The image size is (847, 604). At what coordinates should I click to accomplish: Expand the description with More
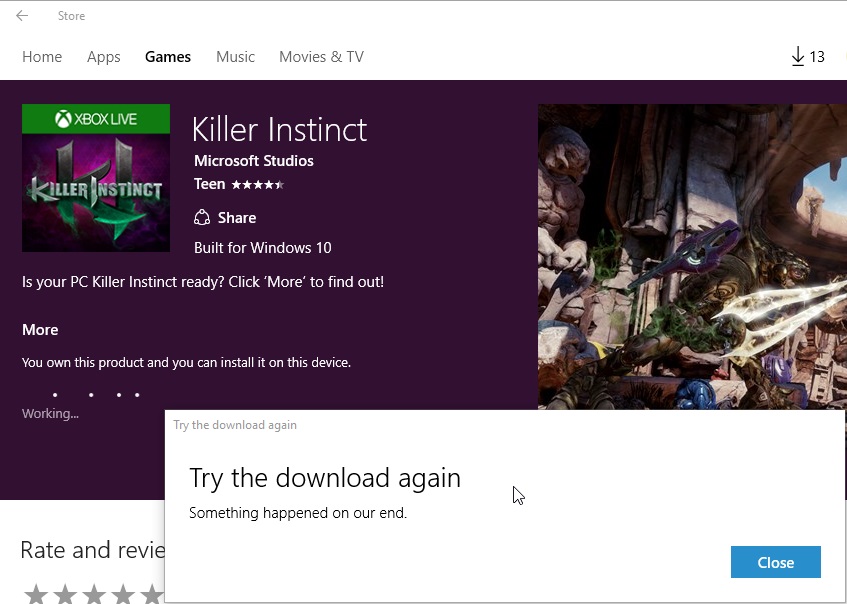pos(41,330)
